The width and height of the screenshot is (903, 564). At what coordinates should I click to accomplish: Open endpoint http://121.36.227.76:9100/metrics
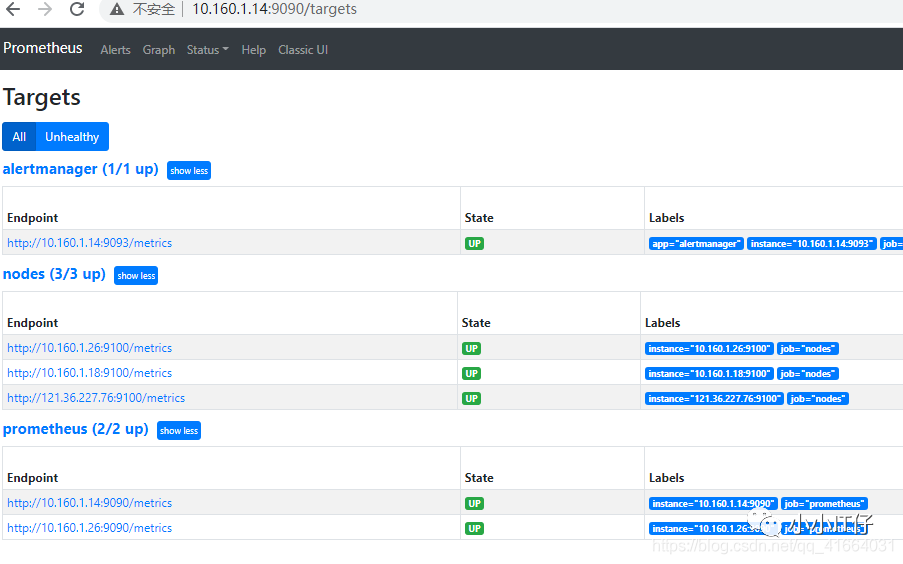click(x=96, y=398)
